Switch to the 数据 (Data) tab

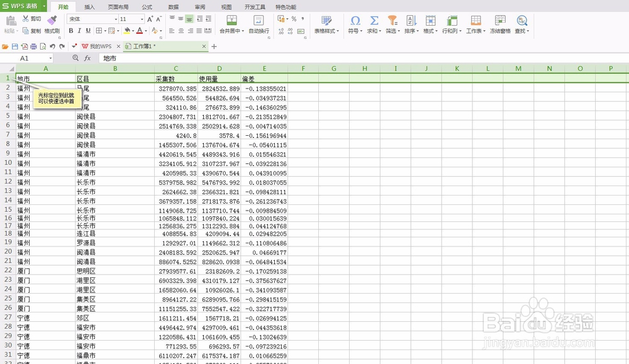coord(174,7)
